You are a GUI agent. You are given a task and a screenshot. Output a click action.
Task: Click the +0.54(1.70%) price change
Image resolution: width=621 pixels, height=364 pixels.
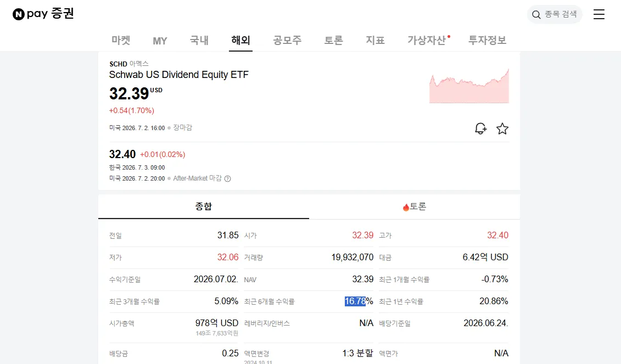pos(131,111)
